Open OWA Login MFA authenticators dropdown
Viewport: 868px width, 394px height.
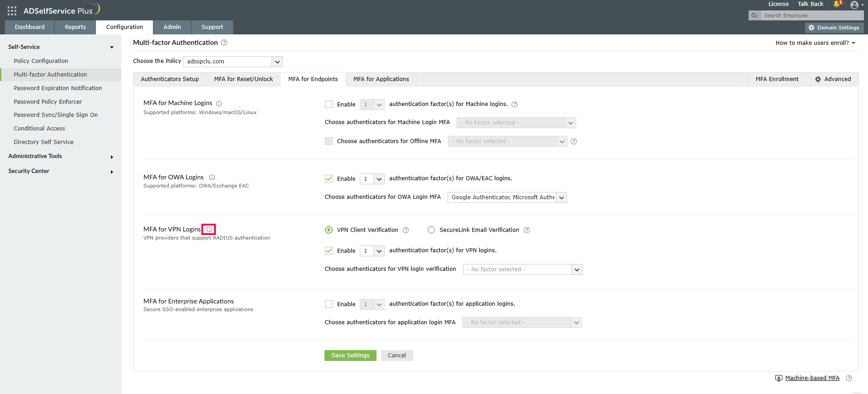[x=507, y=197]
